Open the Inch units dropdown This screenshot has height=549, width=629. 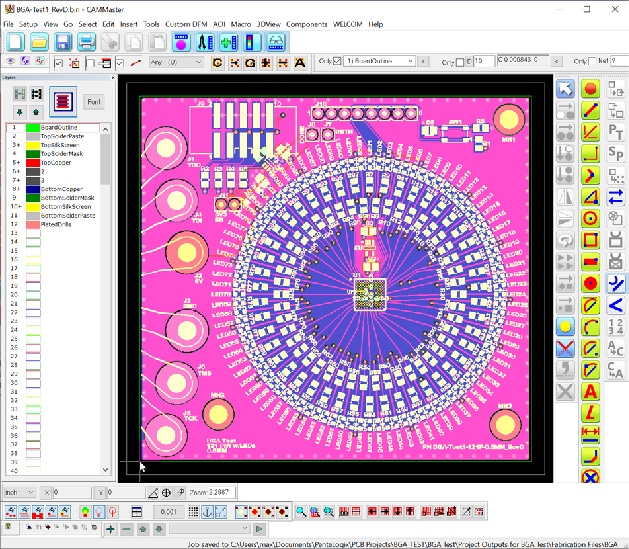20,493
